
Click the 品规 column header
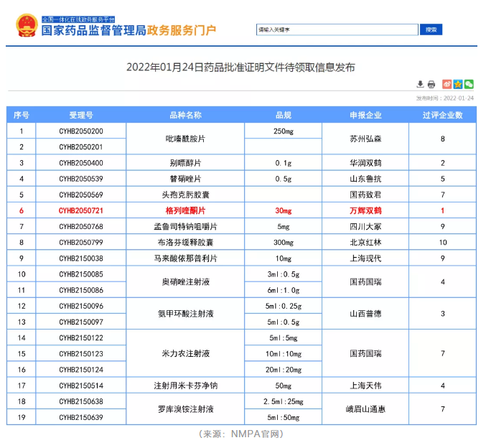(284, 116)
